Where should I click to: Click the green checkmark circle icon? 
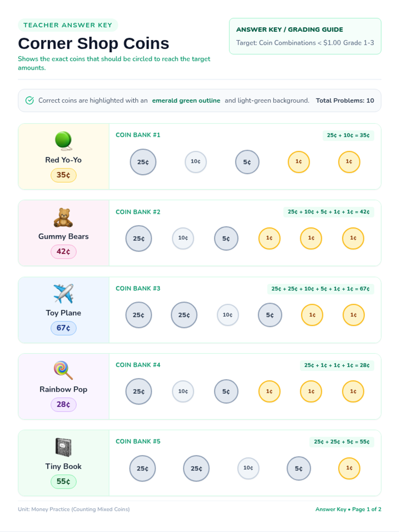(30, 100)
